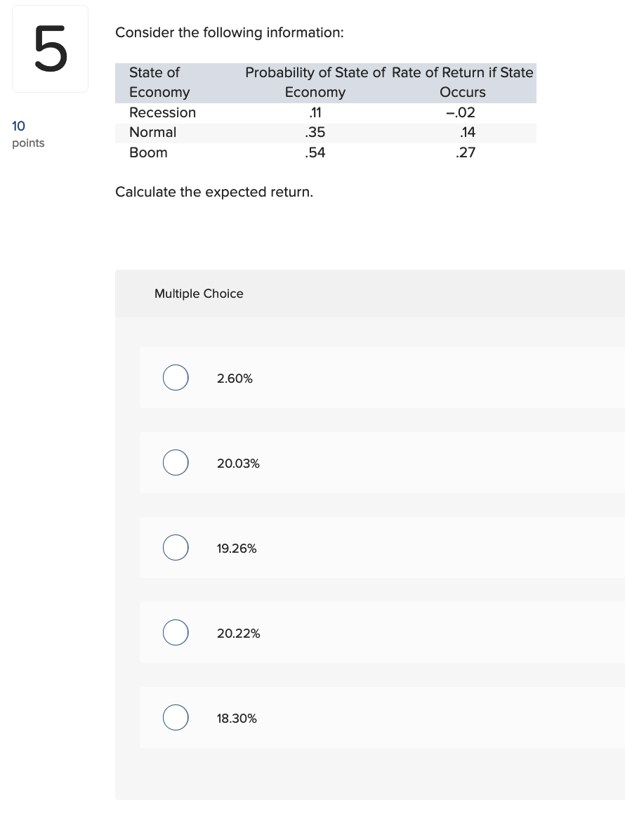
Task: Pick the 19.26% radio button
Action: (176, 548)
